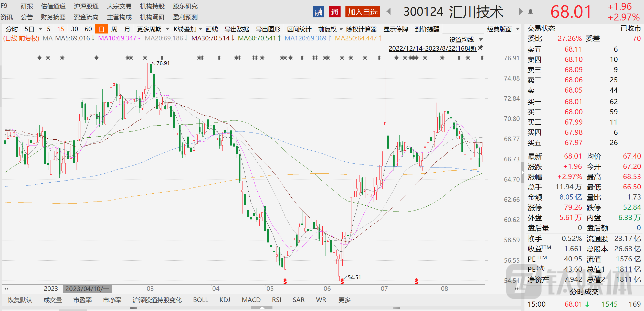Go to next stock with right arrow
This screenshot has height=311, width=644.
(520, 12)
